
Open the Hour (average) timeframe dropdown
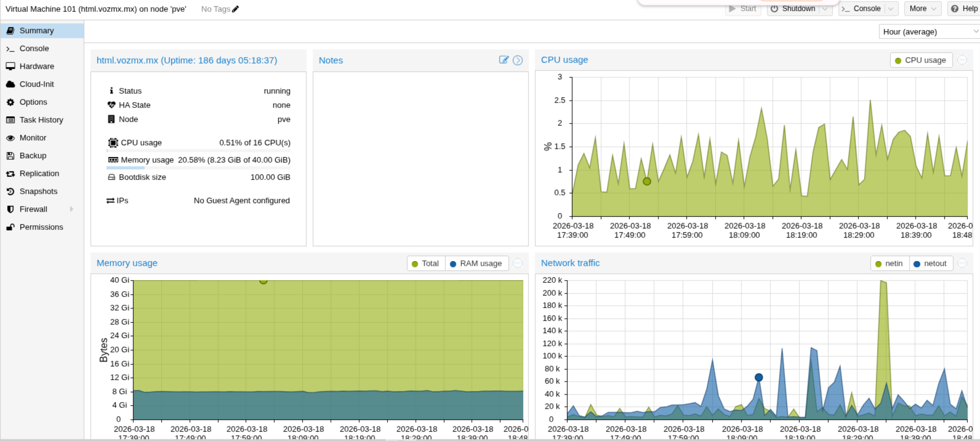click(x=928, y=32)
